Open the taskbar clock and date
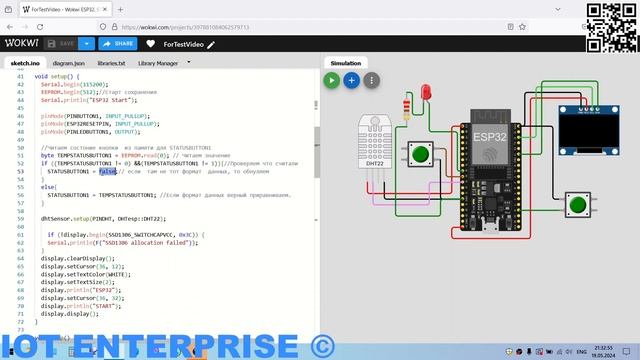The height and width of the screenshot is (360, 640). pyautogui.click(x=604, y=351)
